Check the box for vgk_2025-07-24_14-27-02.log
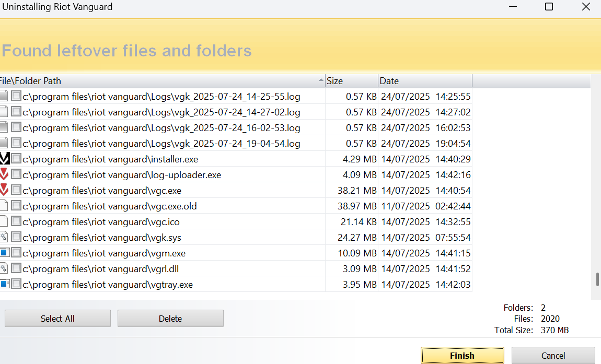The width and height of the screenshot is (601, 364). tap(16, 112)
